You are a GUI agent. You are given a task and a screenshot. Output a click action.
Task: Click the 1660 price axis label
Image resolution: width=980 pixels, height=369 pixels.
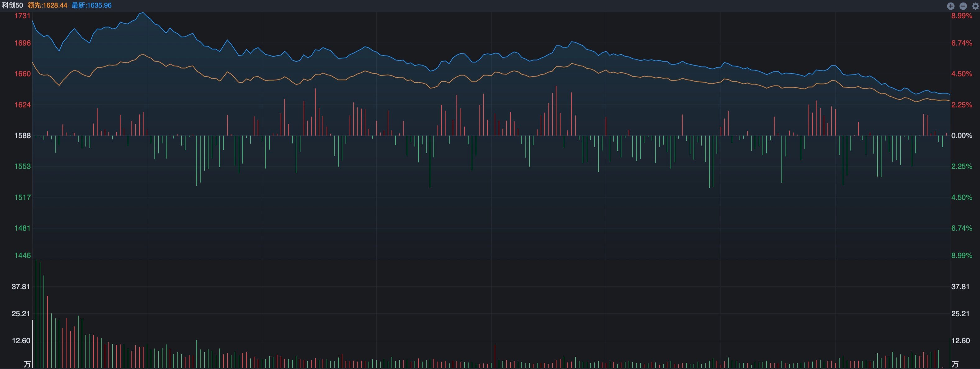coord(22,74)
